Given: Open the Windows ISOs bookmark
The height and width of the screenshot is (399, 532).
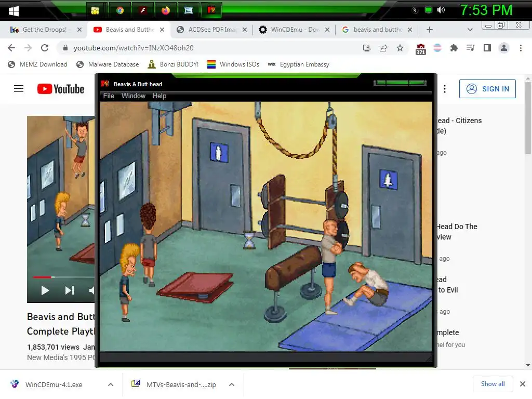Looking at the screenshot, I should point(233,64).
